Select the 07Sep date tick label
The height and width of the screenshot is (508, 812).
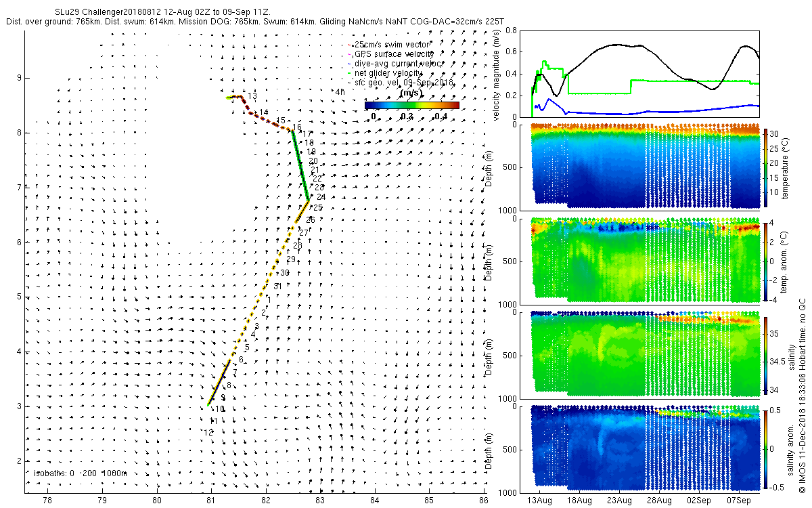pyautogui.click(x=739, y=500)
